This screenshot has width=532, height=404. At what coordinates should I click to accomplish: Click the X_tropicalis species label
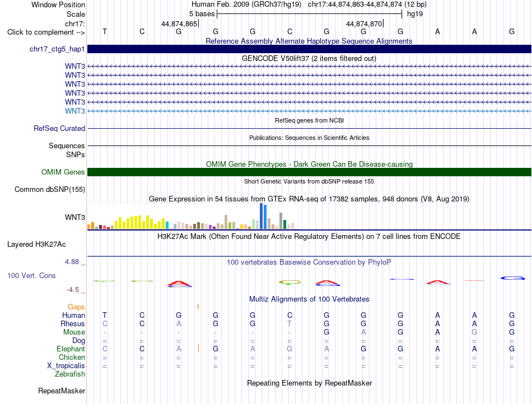click(66, 366)
